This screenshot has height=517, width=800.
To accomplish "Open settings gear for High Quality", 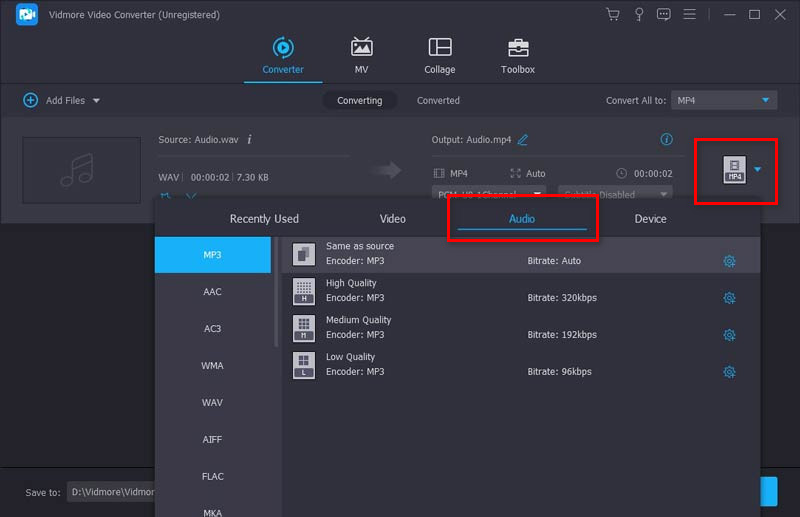I will (729, 298).
